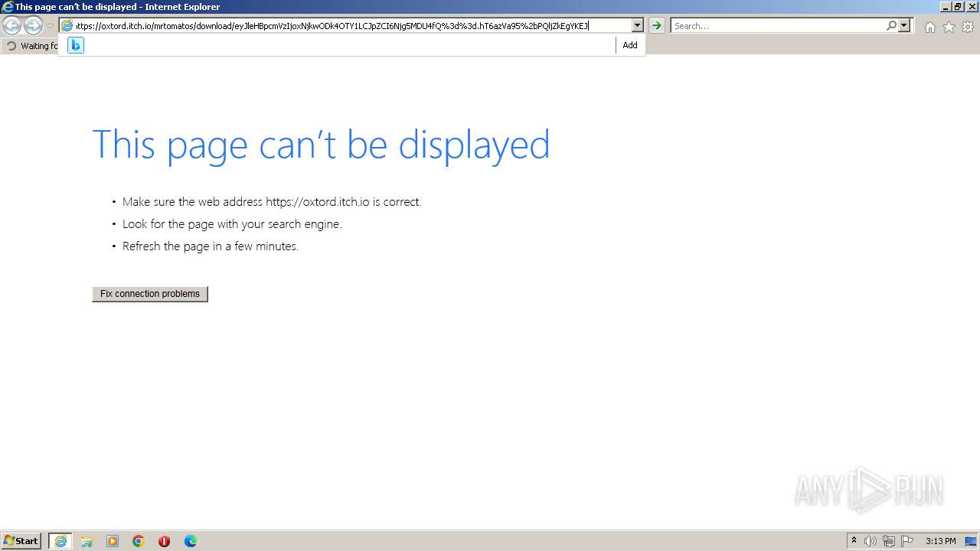Click the Internet Explorer title bar icon

click(x=8, y=7)
